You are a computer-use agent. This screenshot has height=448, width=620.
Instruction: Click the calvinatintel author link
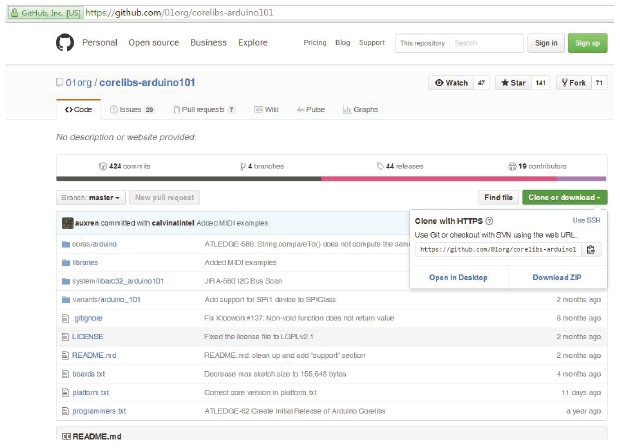[173, 223]
